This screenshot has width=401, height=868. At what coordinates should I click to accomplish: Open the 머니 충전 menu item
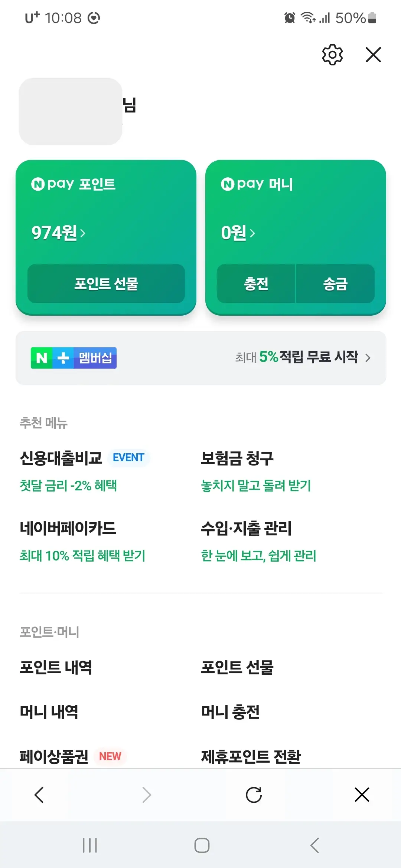230,711
